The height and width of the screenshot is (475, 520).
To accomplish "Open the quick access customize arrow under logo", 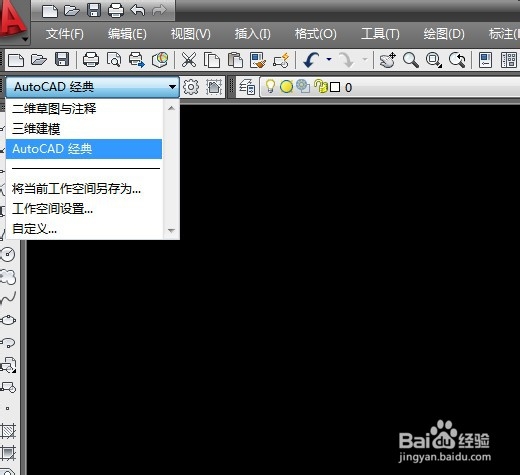I will 25,39.
